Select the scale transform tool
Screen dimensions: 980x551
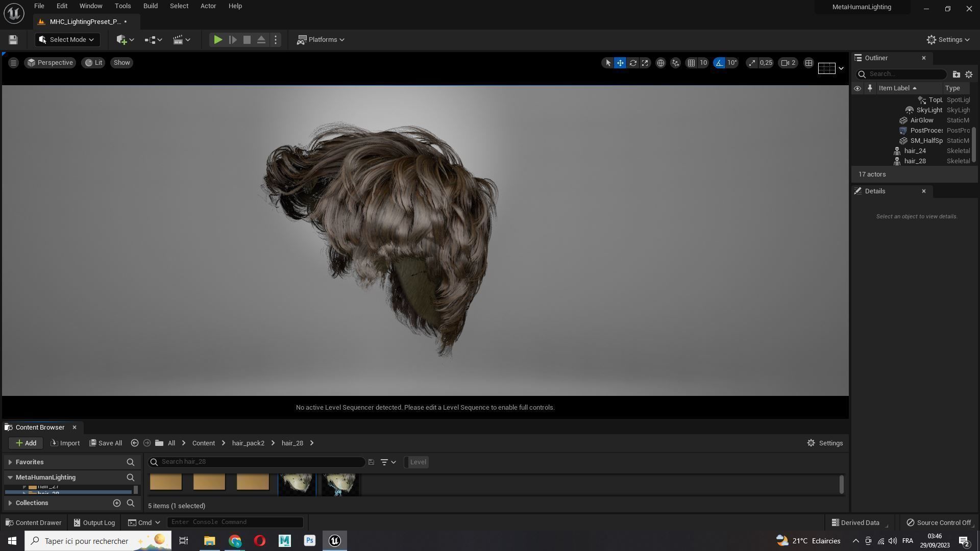645,63
